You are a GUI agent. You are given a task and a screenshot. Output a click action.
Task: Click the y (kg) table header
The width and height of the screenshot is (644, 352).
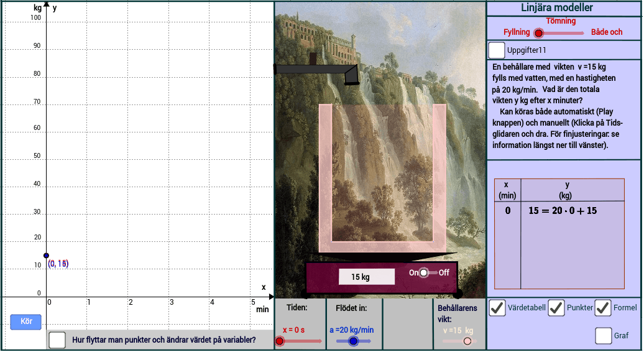pos(566,190)
